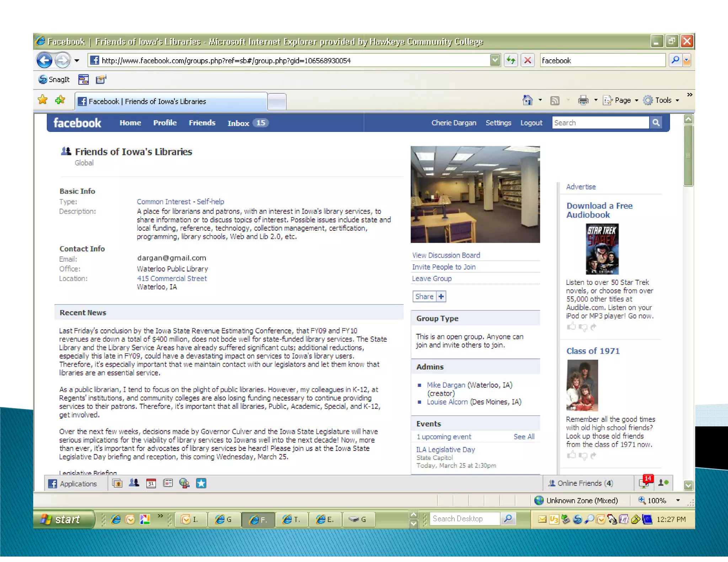Open recent pages dropdown arrow
Viewport: 728px width, 562px height.
[77, 61]
